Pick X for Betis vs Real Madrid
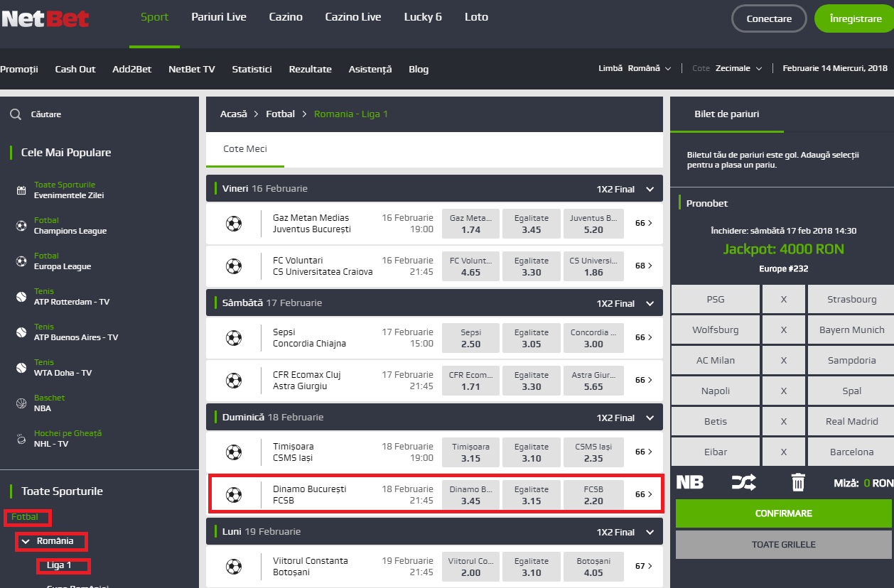 coord(784,422)
